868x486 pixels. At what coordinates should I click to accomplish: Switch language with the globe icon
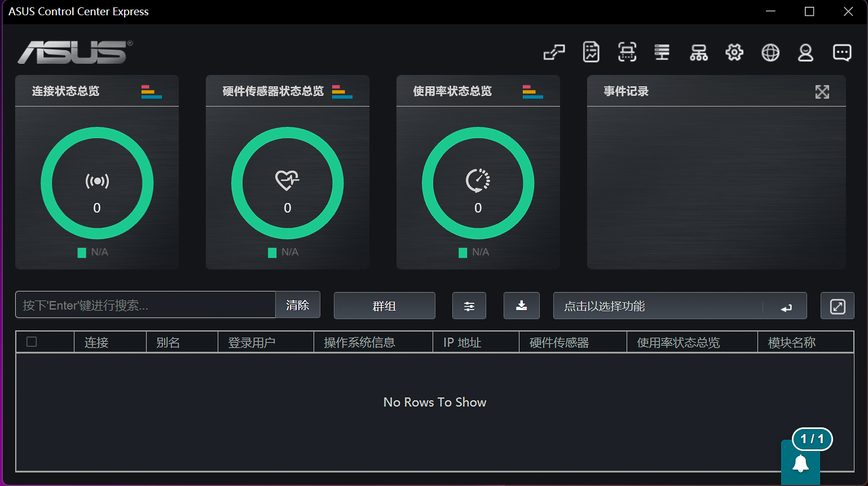(x=770, y=52)
